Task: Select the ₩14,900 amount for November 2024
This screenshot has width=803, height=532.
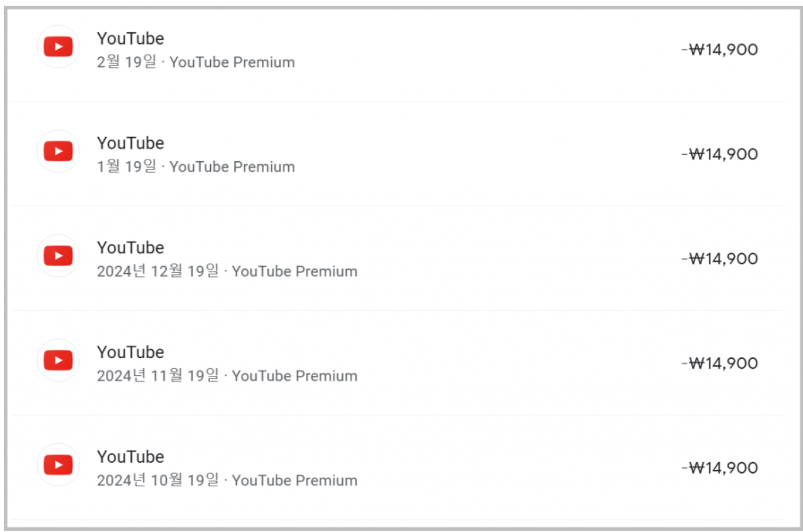Action: (720, 363)
